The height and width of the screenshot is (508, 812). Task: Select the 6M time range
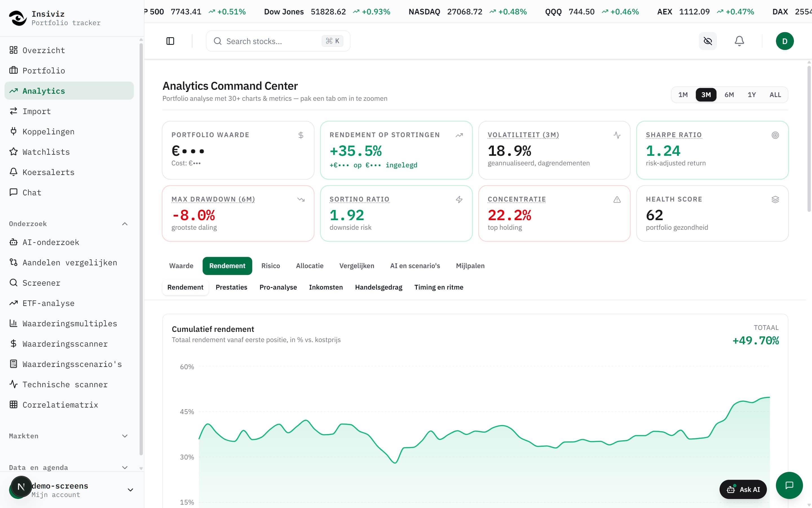(729, 95)
